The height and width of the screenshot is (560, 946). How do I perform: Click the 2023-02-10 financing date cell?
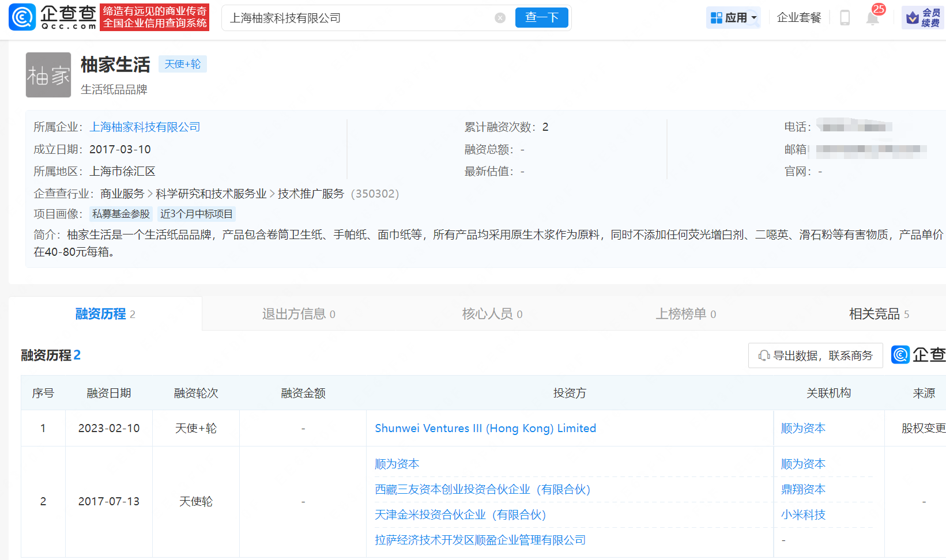109,428
